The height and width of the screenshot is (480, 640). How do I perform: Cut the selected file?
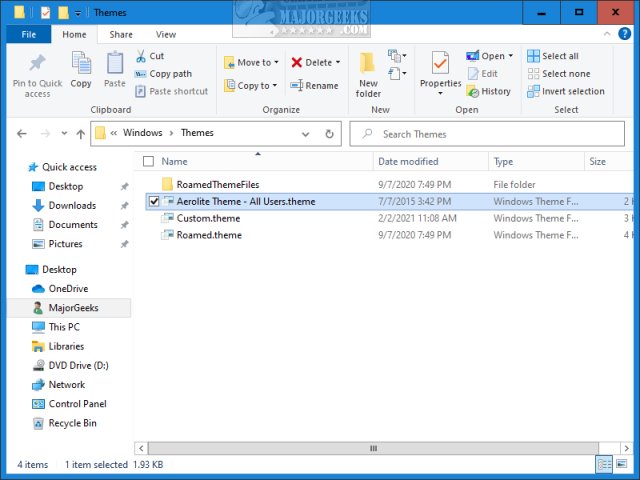[150, 56]
